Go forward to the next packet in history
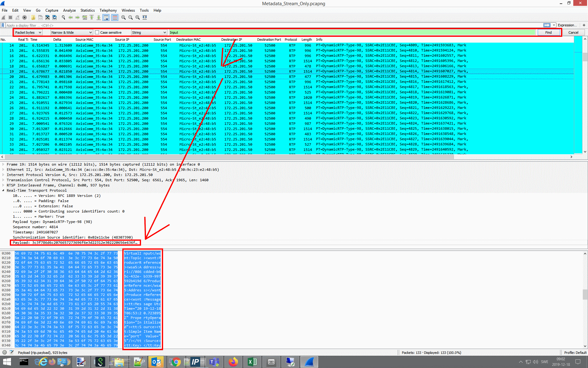 [x=78, y=17]
